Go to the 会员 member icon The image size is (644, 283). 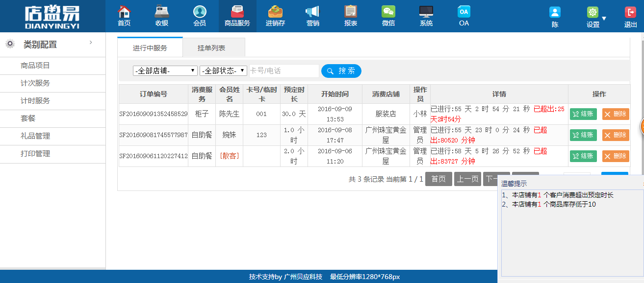[200, 12]
